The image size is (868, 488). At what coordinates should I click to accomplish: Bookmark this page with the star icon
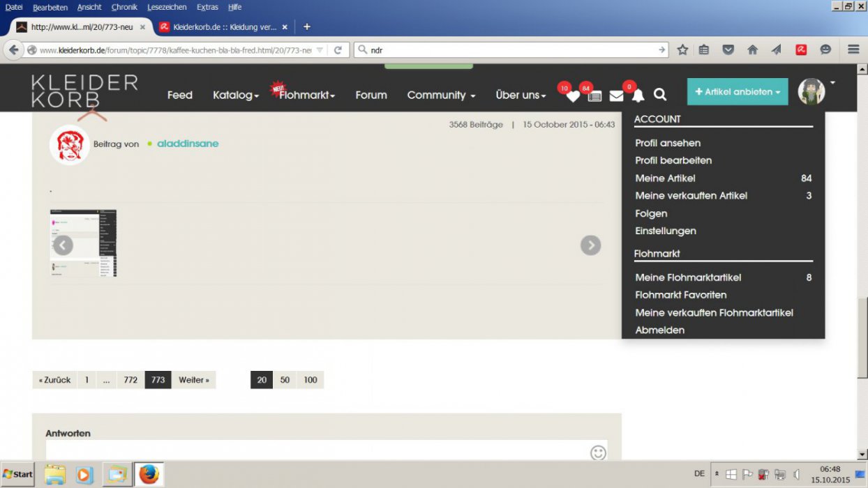tap(682, 49)
